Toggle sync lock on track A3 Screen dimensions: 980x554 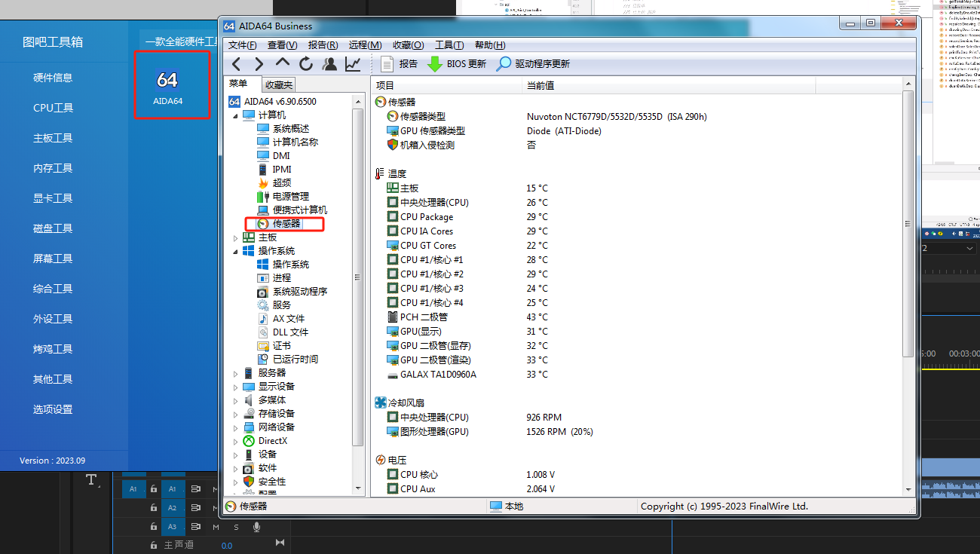coord(195,527)
